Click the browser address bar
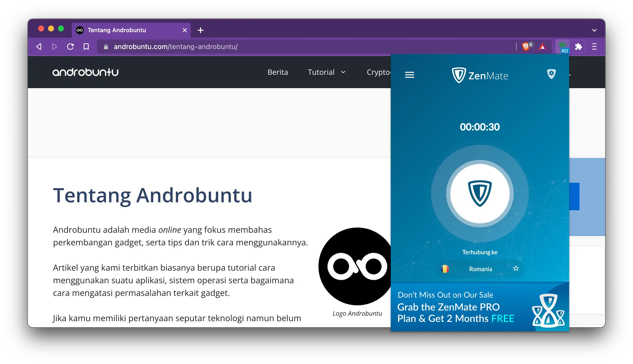 click(225, 47)
